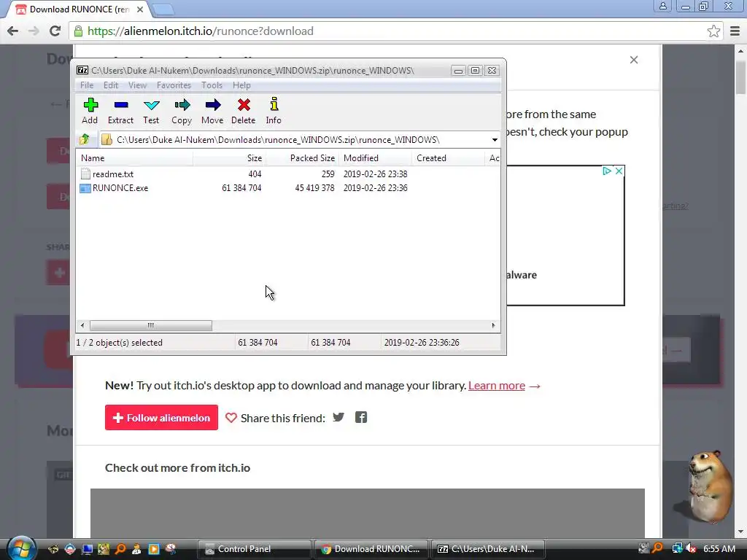This screenshot has width=747, height=560.
Task: Click the browser page scrollbar thumb
Action: [740, 77]
